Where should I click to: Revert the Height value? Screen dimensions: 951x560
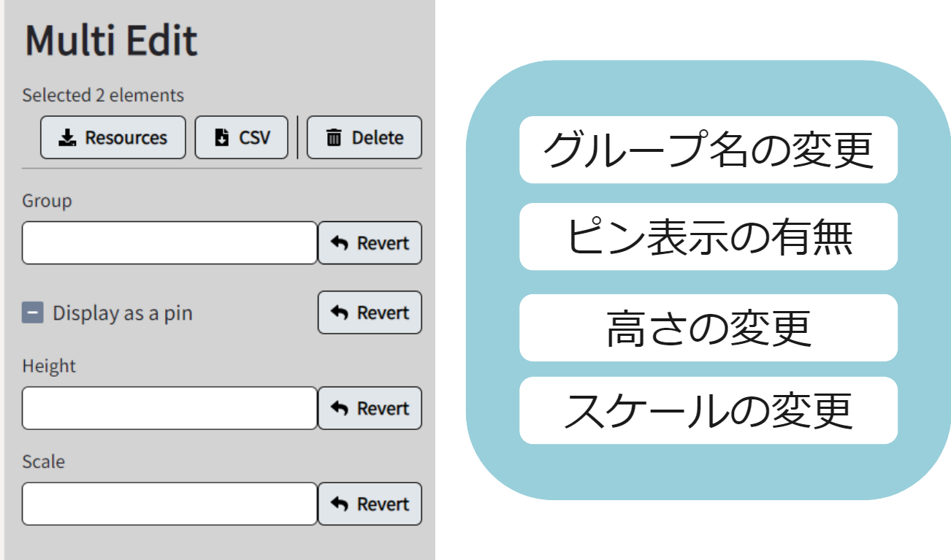[x=370, y=408]
